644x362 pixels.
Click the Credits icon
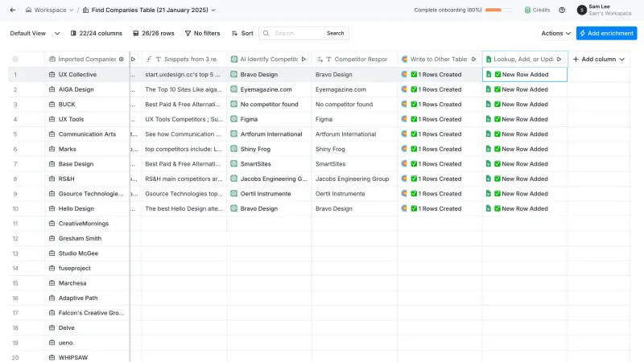tap(527, 10)
